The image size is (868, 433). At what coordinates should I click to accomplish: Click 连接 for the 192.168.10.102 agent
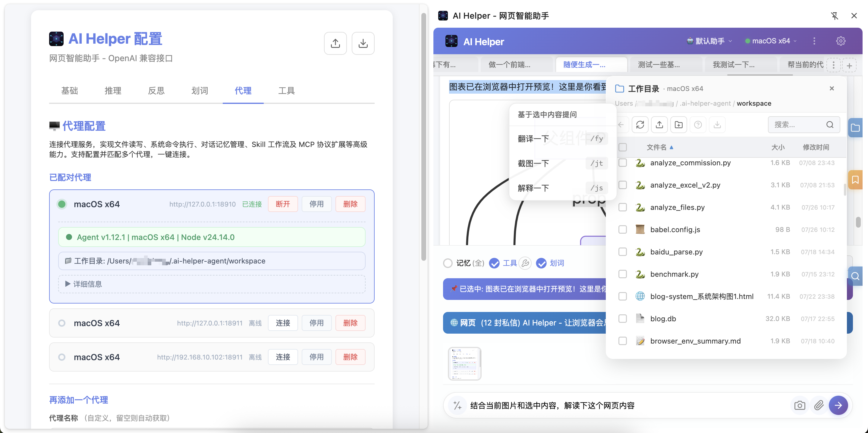[x=283, y=357]
